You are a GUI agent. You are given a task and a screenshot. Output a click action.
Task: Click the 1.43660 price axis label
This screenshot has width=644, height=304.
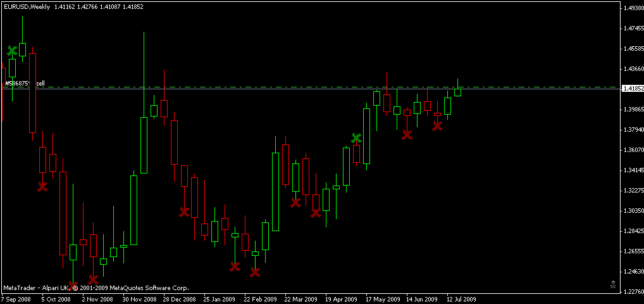(633, 68)
